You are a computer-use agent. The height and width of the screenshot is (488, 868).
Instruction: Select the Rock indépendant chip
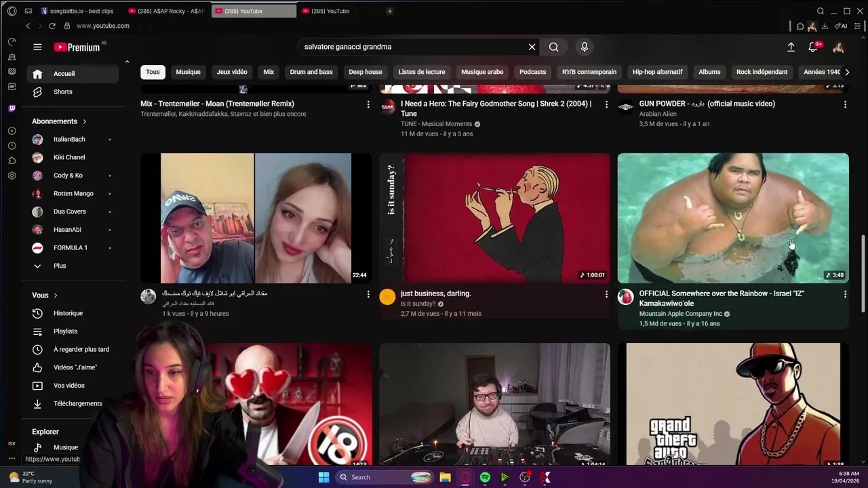coord(762,72)
